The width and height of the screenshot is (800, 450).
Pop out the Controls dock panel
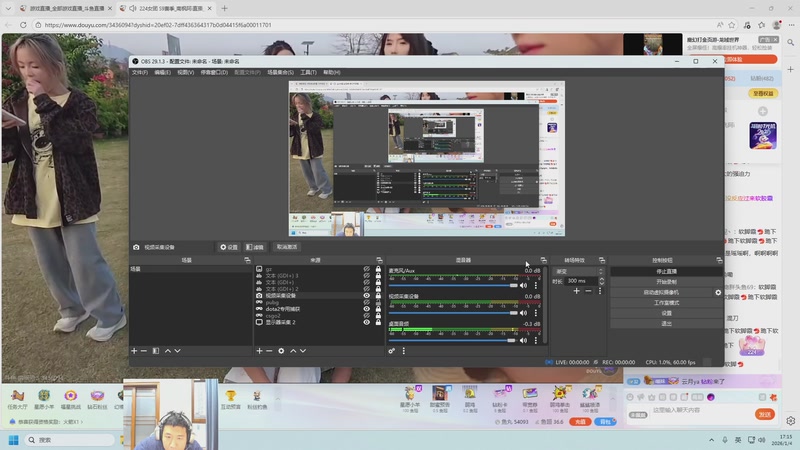tap(719, 260)
